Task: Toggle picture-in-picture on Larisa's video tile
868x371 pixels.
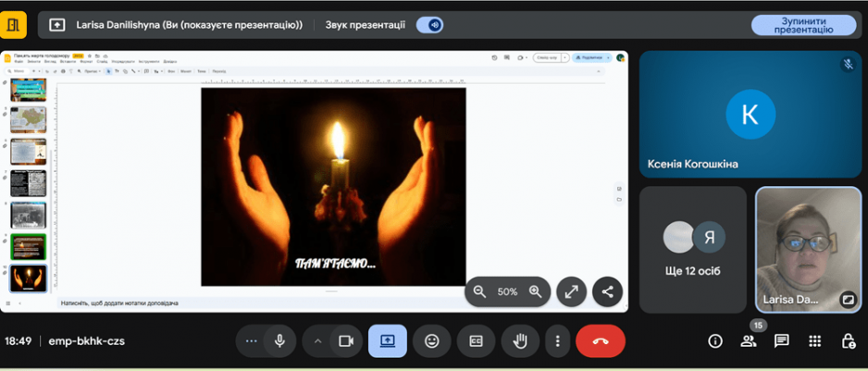Action: [x=847, y=300]
